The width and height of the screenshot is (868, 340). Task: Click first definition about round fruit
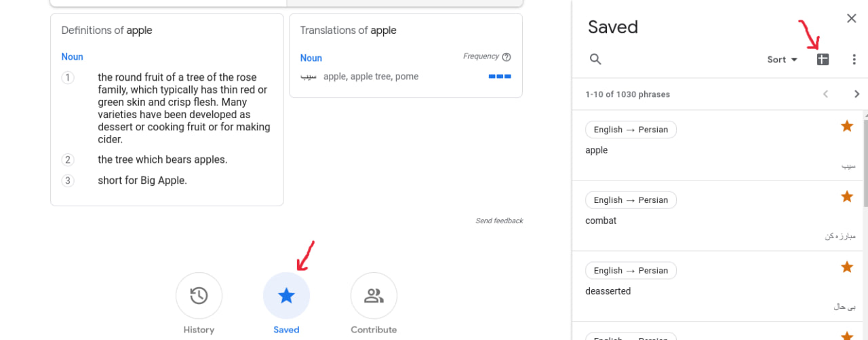pyautogui.click(x=184, y=109)
